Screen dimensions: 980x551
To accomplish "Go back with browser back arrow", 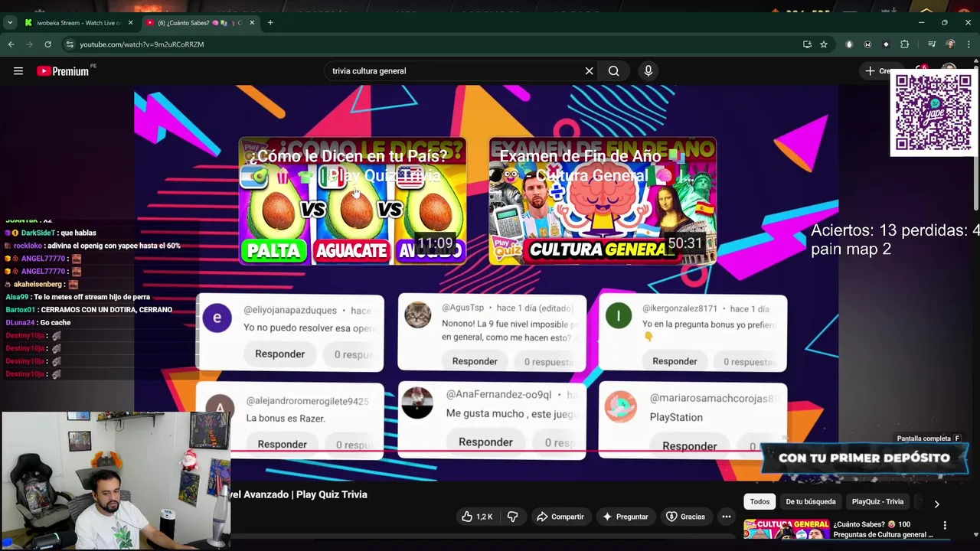I will [11, 44].
